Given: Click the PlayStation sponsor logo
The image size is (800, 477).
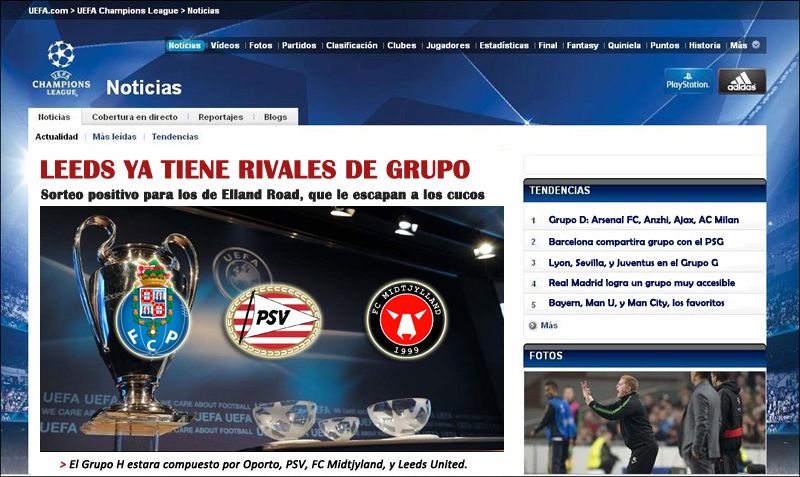Looking at the screenshot, I should (x=688, y=81).
